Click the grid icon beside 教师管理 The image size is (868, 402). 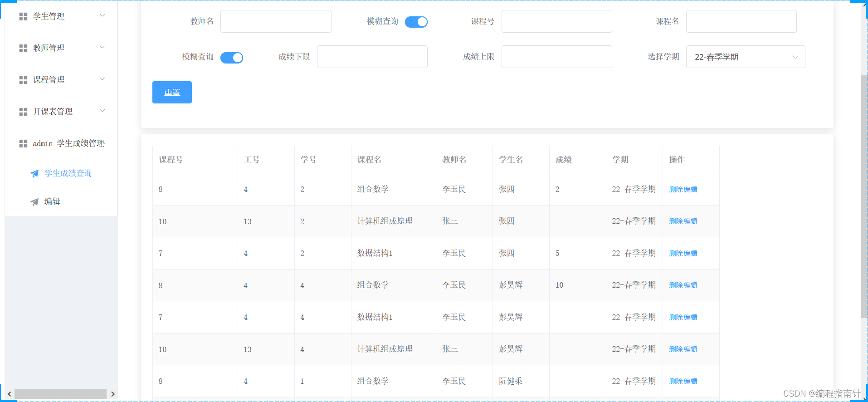(23, 48)
